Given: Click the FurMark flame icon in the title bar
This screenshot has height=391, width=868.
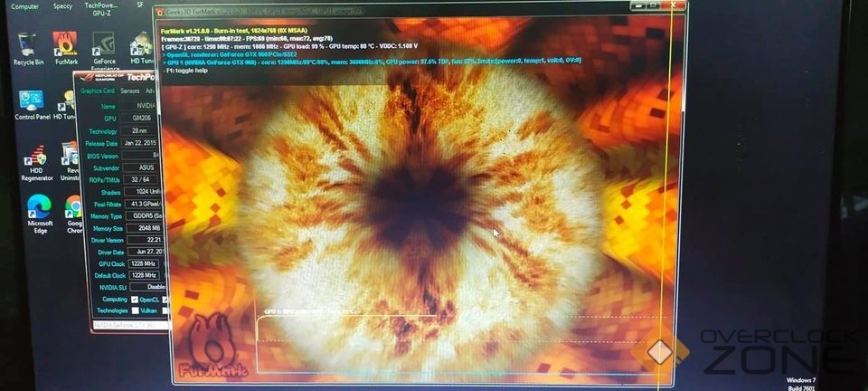Looking at the screenshot, I should 160,11.
